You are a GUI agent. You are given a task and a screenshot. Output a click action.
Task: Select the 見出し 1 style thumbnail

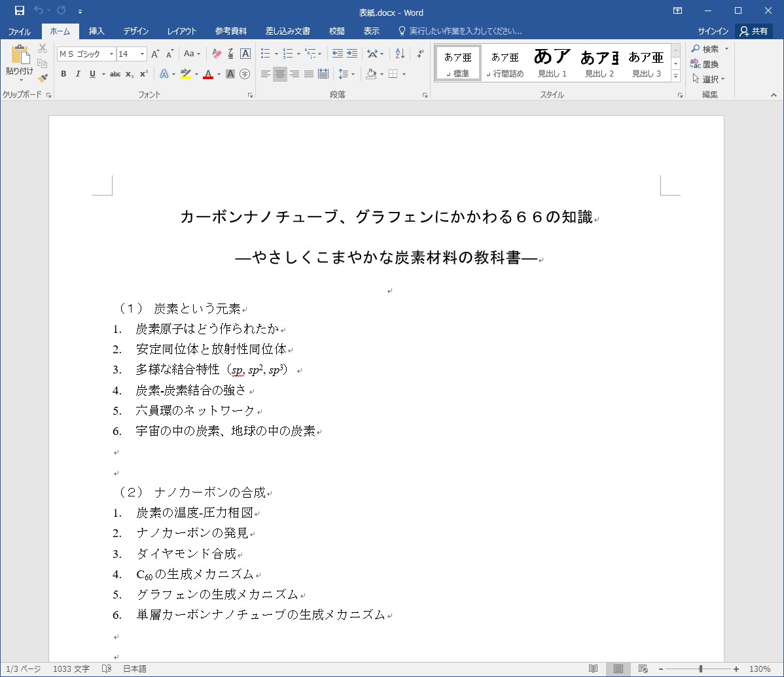pyautogui.click(x=552, y=62)
